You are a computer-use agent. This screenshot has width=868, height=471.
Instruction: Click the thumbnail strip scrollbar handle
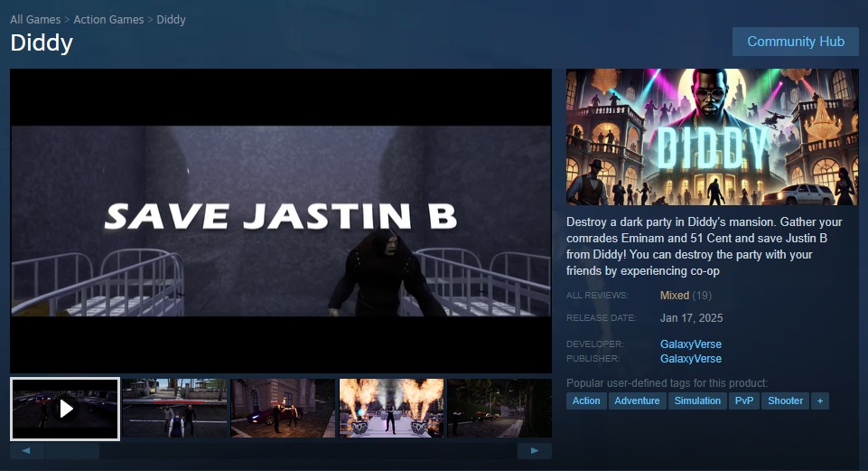click(72, 450)
